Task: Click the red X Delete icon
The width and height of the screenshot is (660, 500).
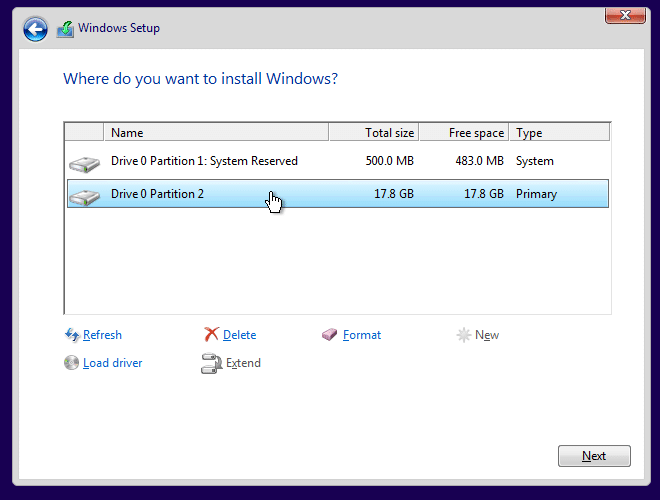Action: coord(211,335)
